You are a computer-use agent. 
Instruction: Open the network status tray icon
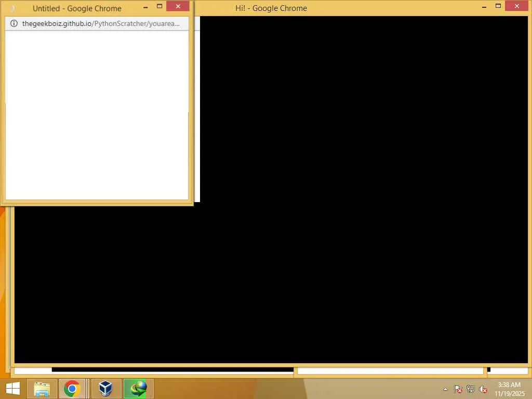tap(471, 389)
